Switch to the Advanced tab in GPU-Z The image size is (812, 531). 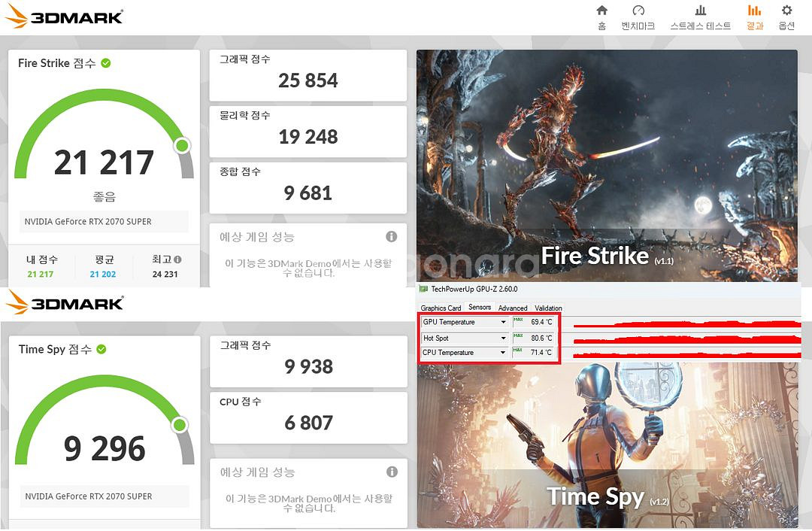pos(513,308)
